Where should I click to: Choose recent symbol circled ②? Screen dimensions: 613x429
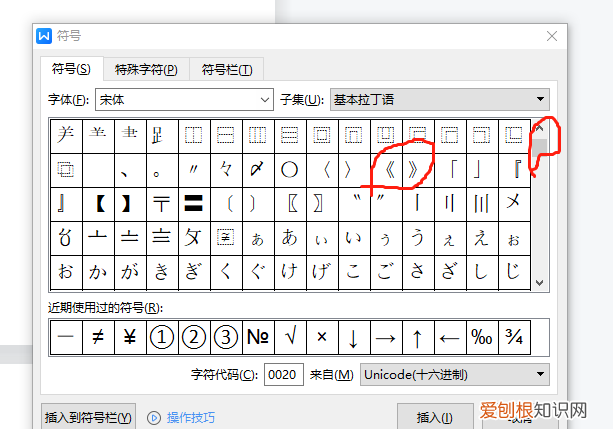[x=195, y=337]
